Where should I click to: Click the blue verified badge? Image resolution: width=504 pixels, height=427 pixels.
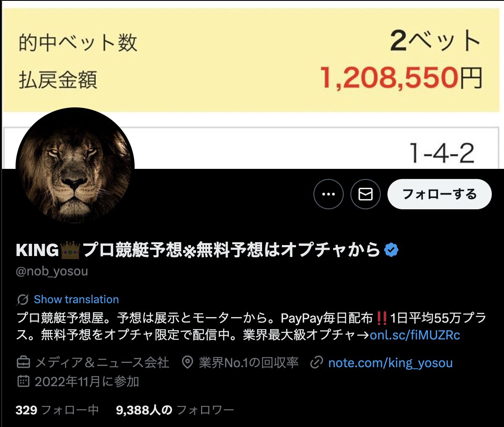point(391,250)
